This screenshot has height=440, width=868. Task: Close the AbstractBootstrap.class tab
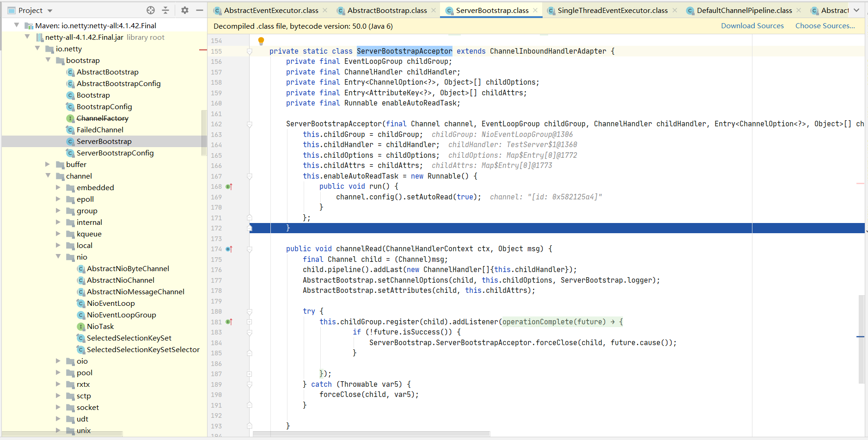(434, 10)
